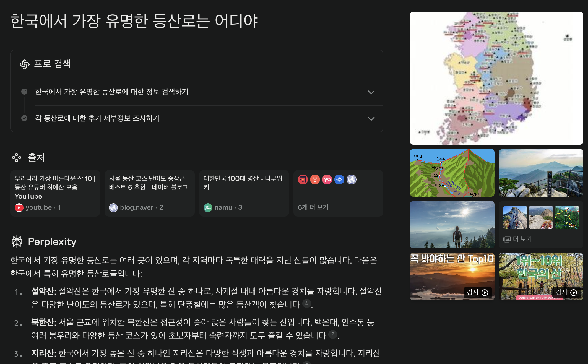Open the 1위~10위 한국의 산 video thumbnail
Viewport: 588px width, 364px height.
[541, 277]
